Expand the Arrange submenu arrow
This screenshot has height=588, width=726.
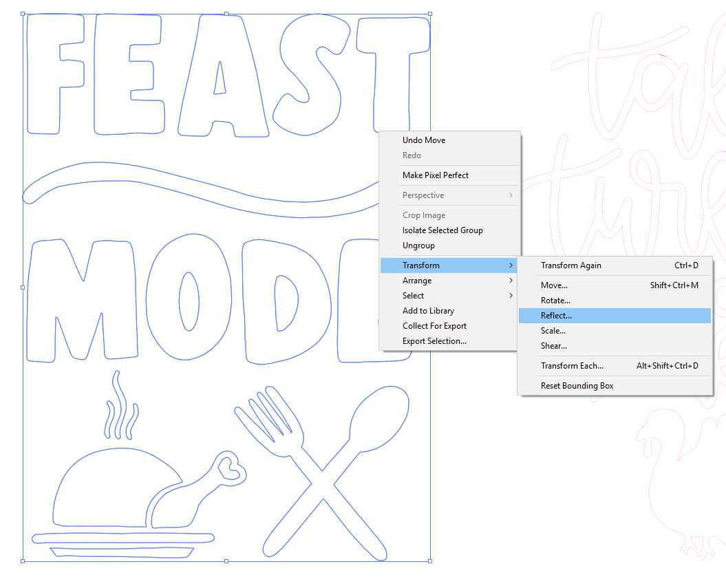(x=511, y=281)
